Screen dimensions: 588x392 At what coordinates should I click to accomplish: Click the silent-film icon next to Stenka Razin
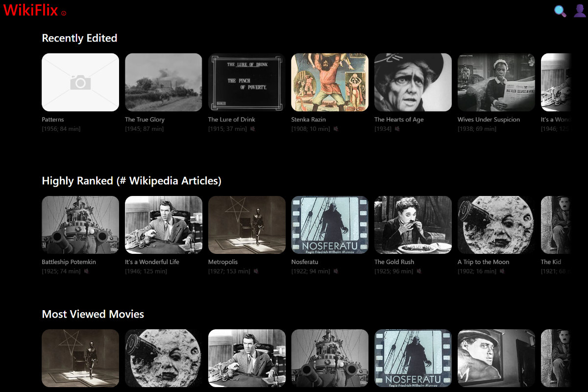tap(336, 129)
